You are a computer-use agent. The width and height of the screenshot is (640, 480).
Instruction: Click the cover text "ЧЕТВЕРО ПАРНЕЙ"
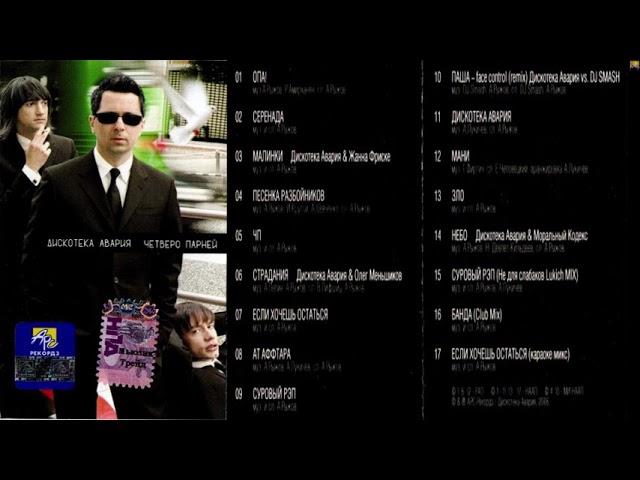180,244
